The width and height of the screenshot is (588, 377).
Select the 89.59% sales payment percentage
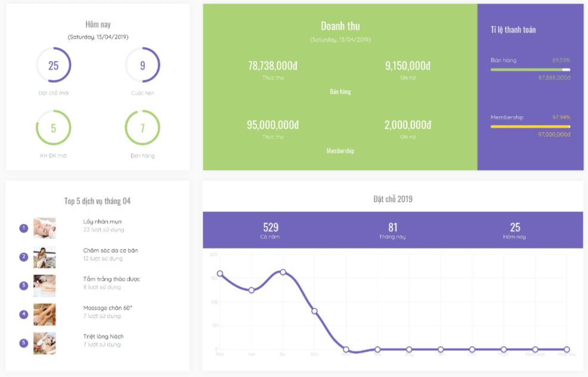pyautogui.click(x=561, y=60)
